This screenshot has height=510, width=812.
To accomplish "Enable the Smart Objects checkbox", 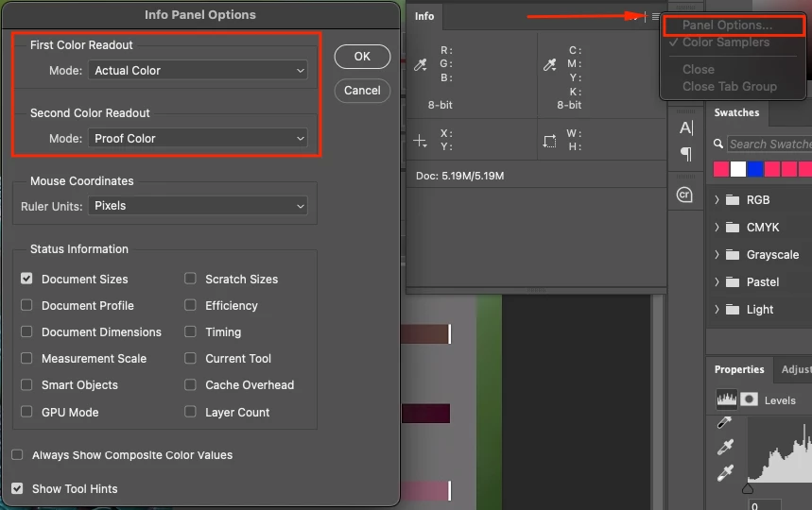I will point(26,384).
